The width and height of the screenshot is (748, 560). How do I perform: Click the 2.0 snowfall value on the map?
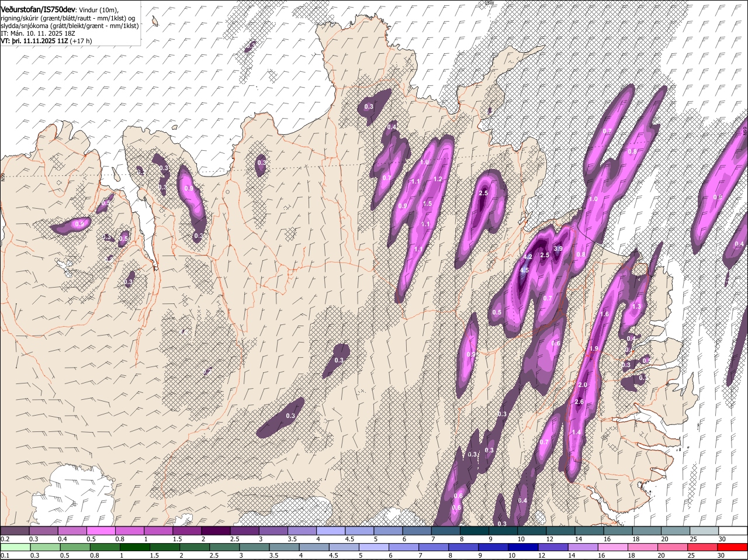tap(583, 385)
